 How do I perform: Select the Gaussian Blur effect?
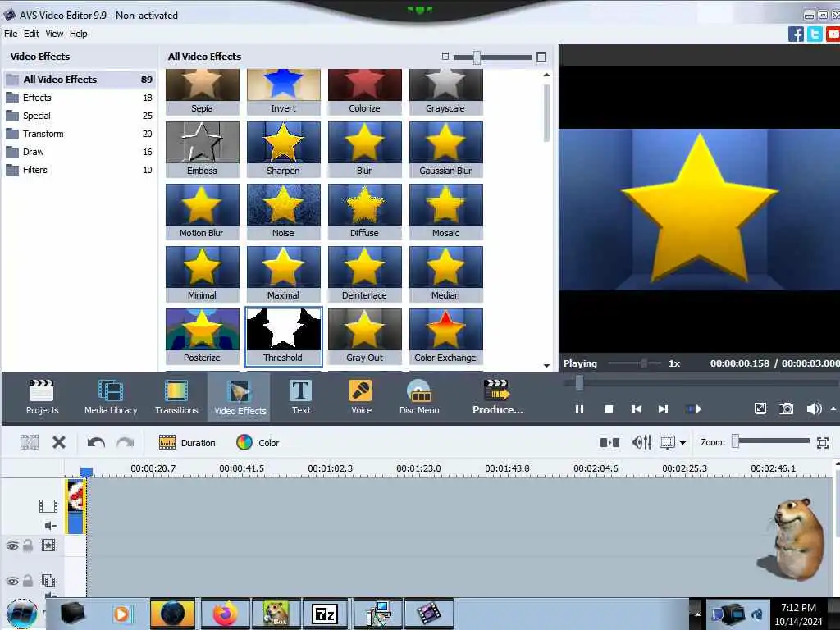pos(445,149)
